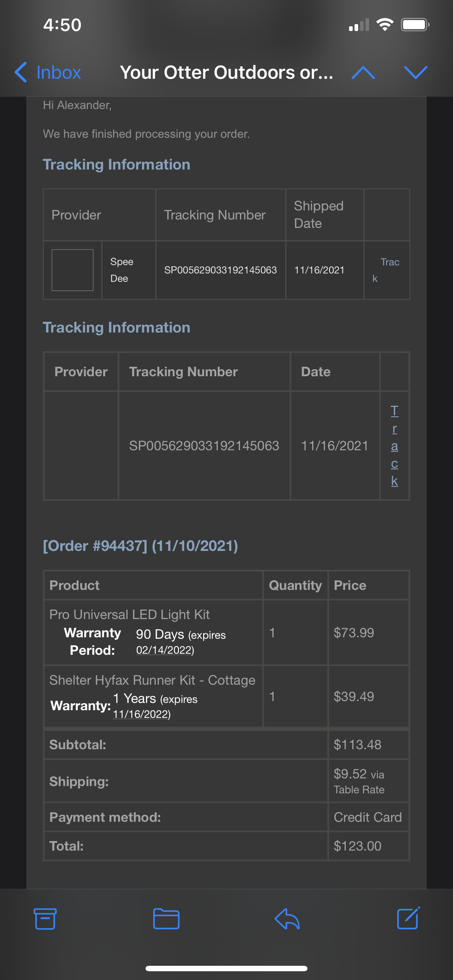The image size is (453, 980).
Task: Tap warranty expiry date 11/16/2022
Action: click(x=142, y=715)
